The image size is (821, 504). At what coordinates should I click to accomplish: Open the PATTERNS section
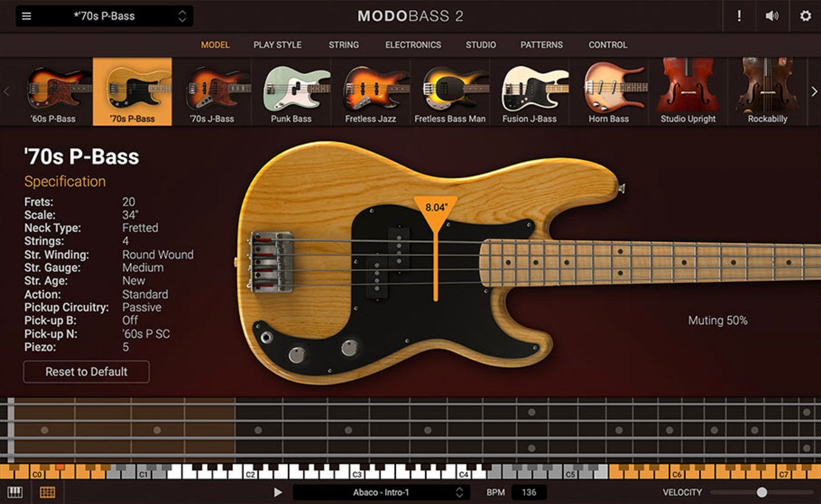point(541,45)
